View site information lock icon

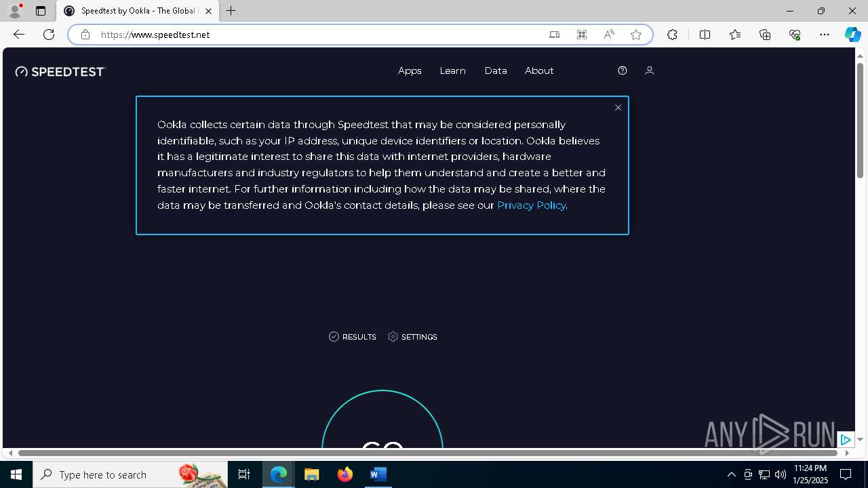coord(85,35)
